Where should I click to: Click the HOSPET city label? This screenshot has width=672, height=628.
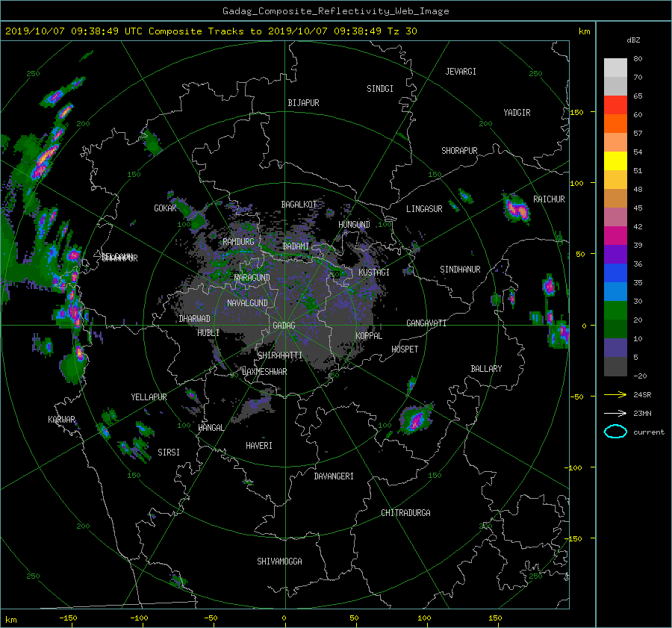point(405,349)
